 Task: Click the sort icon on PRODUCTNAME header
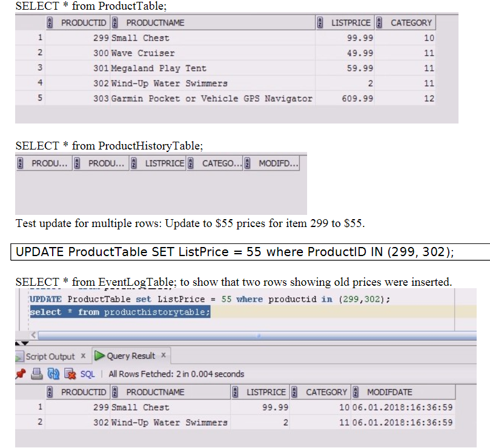[x=113, y=392]
